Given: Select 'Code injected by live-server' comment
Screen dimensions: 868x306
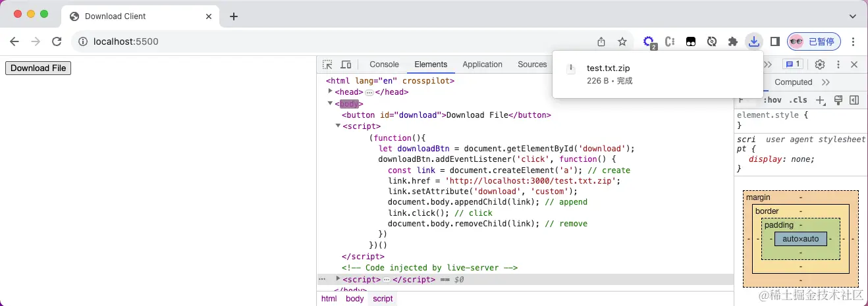Looking at the screenshot, I should click(430, 268).
